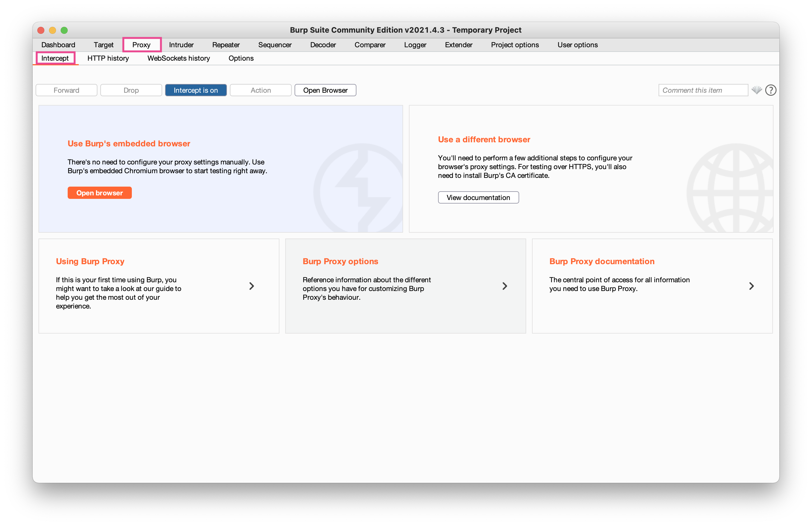812x526 pixels.
Task: Click the highlight color picker icon
Action: click(756, 90)
